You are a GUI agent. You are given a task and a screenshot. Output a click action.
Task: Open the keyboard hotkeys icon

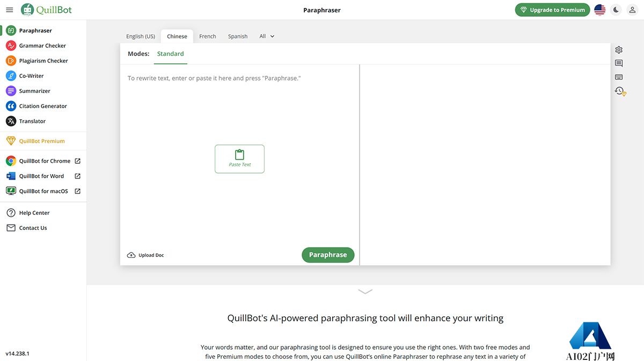pyautogui.click(x=619, y=77)
